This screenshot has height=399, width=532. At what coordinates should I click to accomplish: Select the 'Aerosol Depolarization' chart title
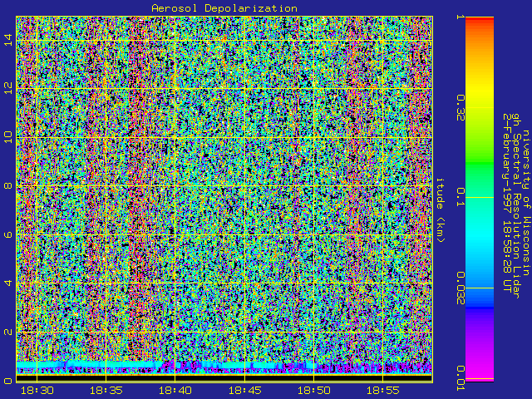coord(224,8)
